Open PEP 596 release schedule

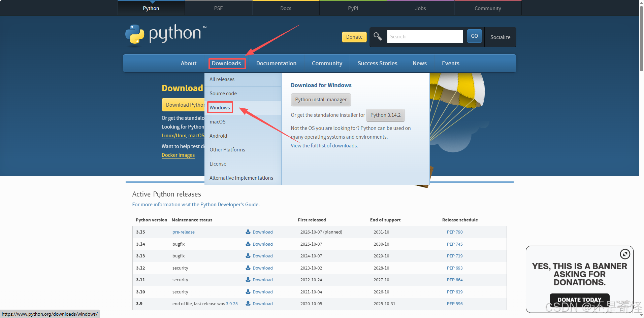(455, 304)
